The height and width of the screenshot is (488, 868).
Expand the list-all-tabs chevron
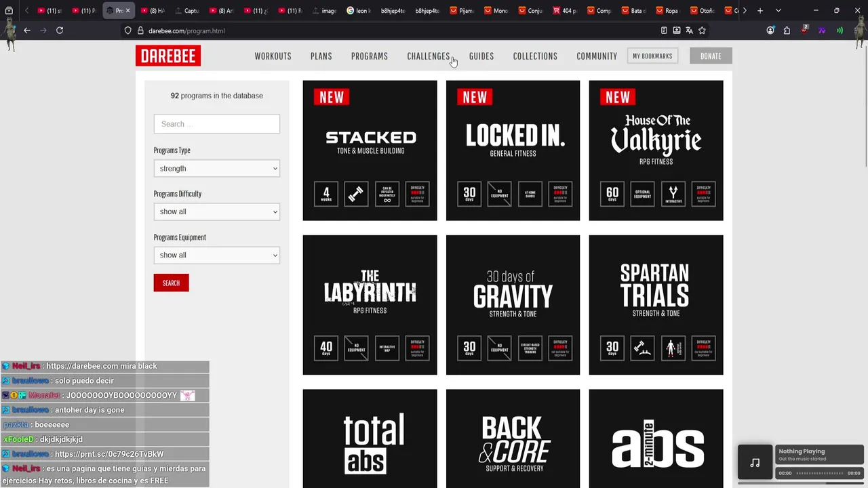point(778,11)
